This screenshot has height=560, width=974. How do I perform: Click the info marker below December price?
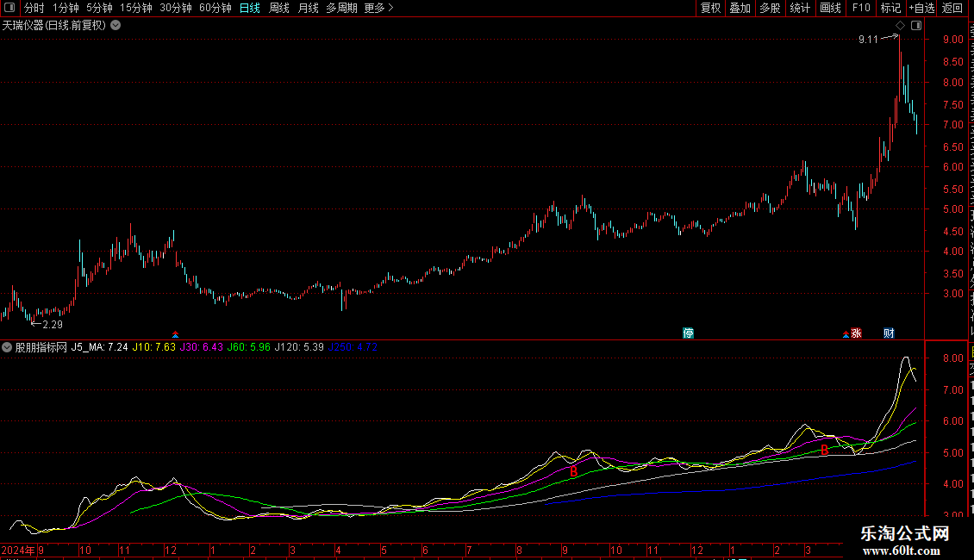(176, 334)
